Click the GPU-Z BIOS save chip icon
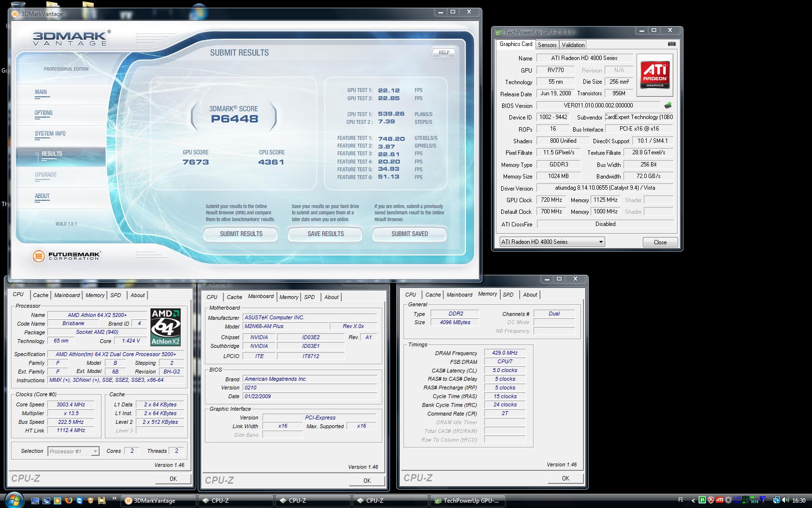 [x=668, y=105]
